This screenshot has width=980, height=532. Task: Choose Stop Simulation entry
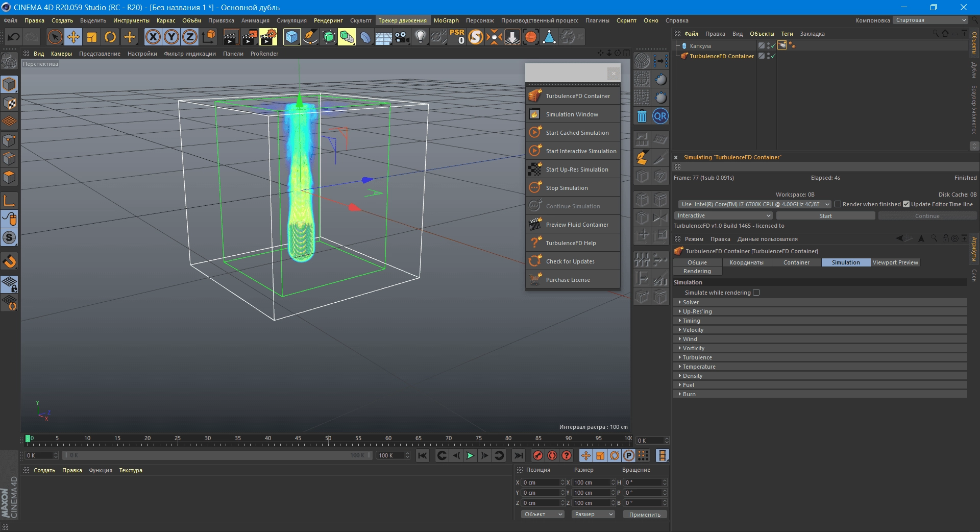click(573, 188)
